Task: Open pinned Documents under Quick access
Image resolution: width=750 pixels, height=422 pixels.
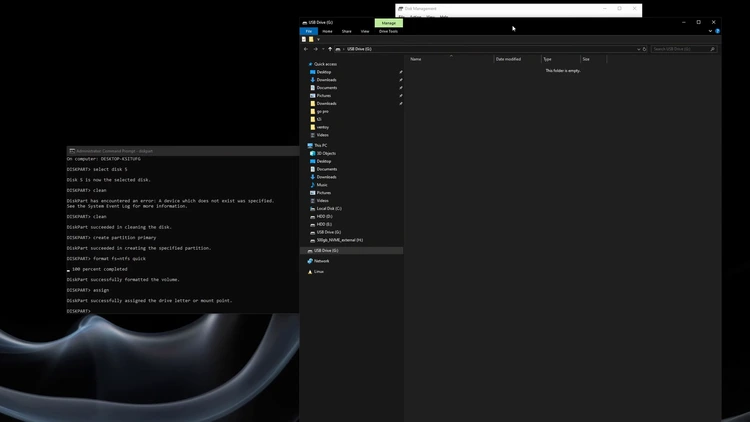Action: point(327,88)
